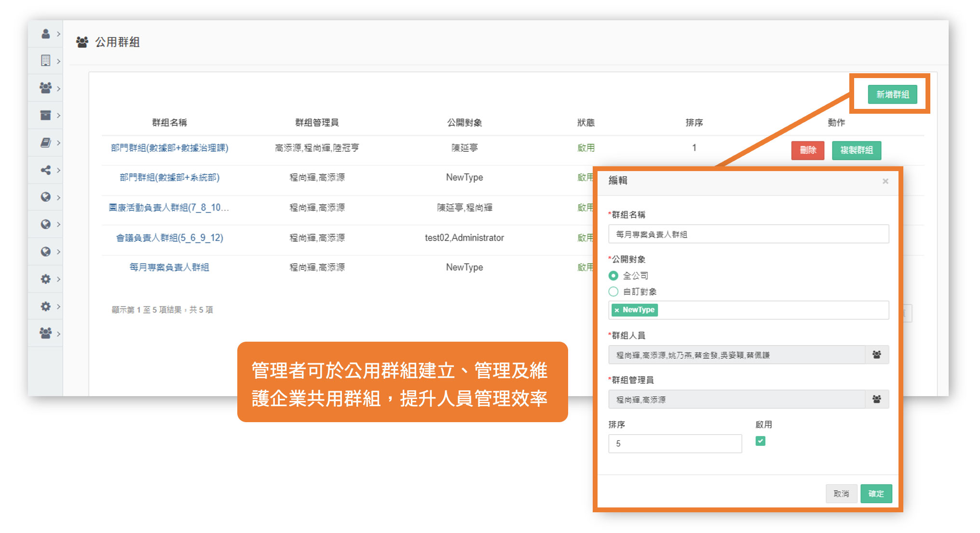Screen dimensions: 980x533
Task: Open 部門群組(數據部+系統部) link
Action: (x=169, y=177)
